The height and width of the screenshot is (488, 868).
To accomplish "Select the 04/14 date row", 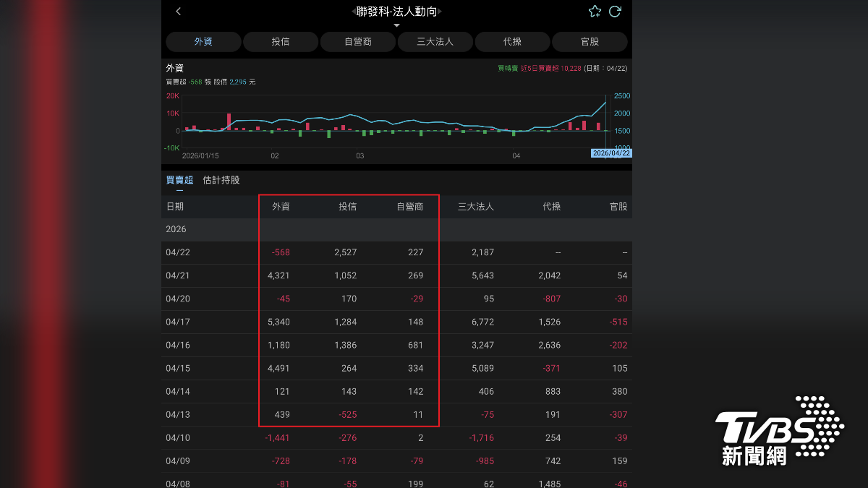I will (x=396, y=391).
